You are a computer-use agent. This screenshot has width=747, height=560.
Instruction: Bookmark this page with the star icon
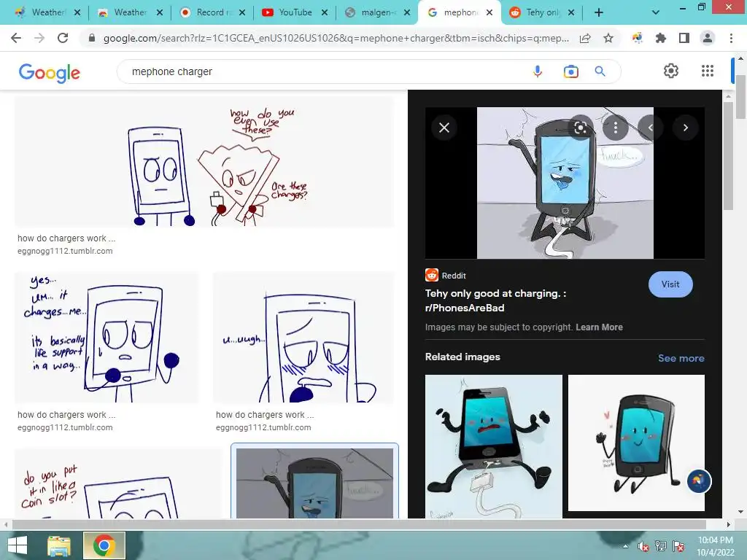point(608,38)
